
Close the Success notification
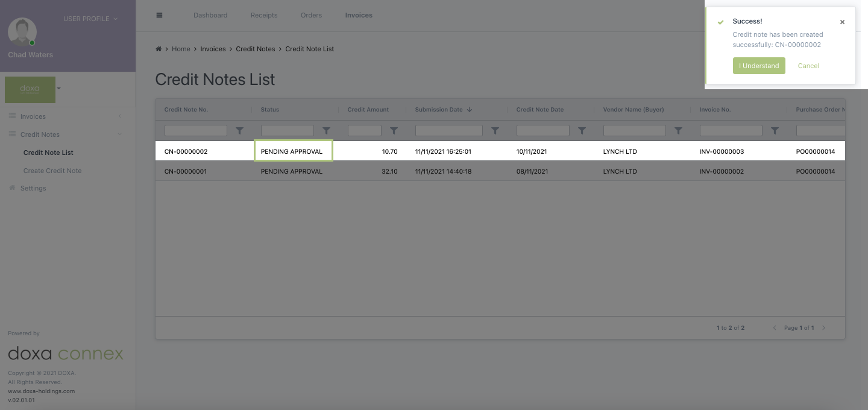(842, 22)
